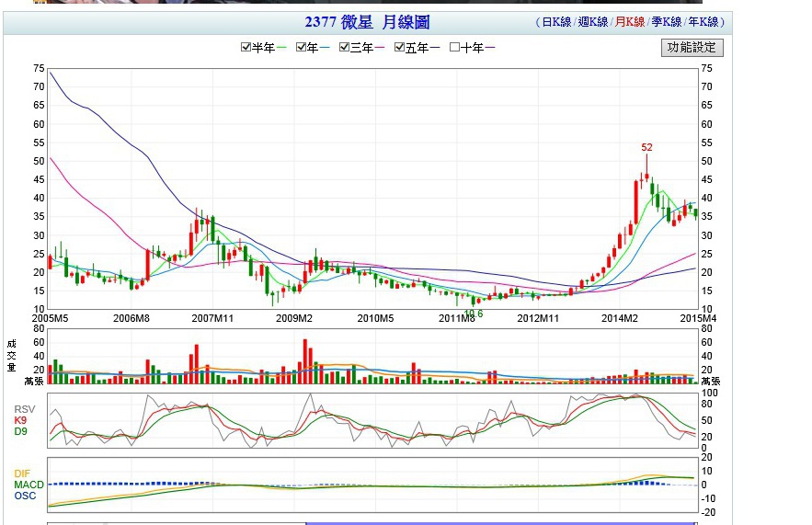
Task: Click the purple chart range scrollbar
Action: (500, 523)
